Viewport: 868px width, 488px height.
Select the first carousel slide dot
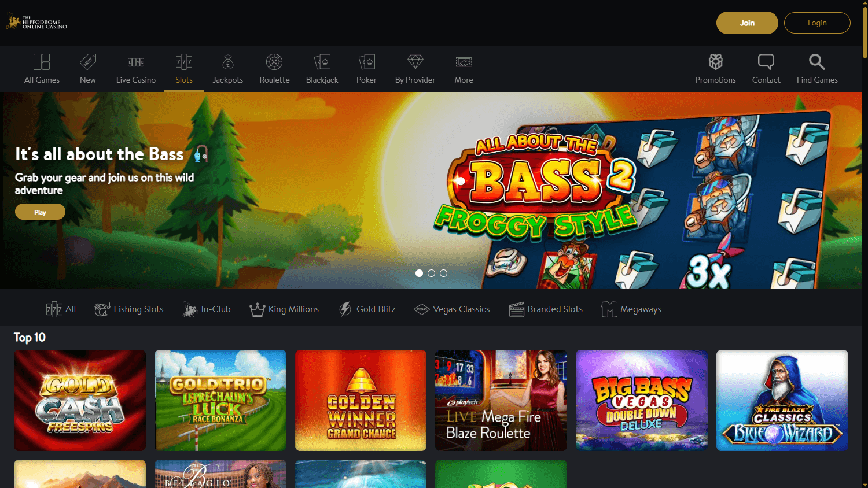tap(419, 273)
